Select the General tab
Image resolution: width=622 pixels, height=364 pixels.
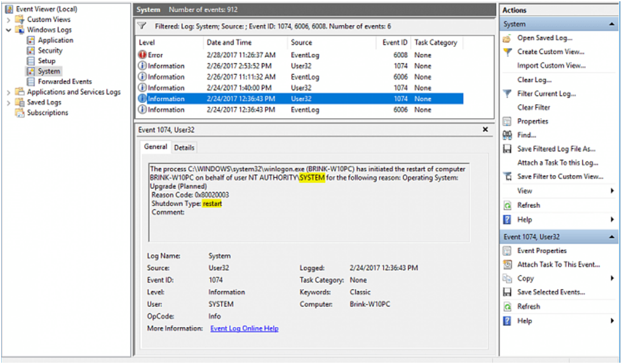(x=156, y=147)
